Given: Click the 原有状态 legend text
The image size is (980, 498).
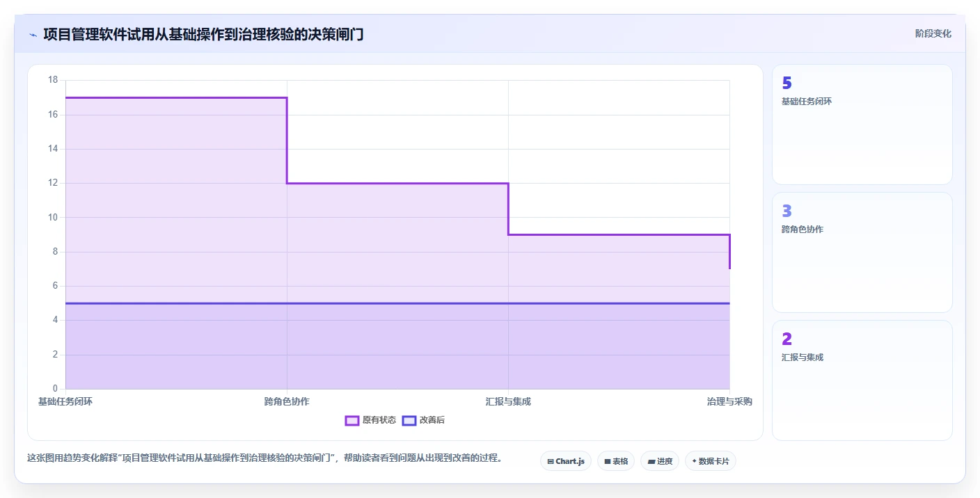Looking at the screenshot, I should 379,420.
